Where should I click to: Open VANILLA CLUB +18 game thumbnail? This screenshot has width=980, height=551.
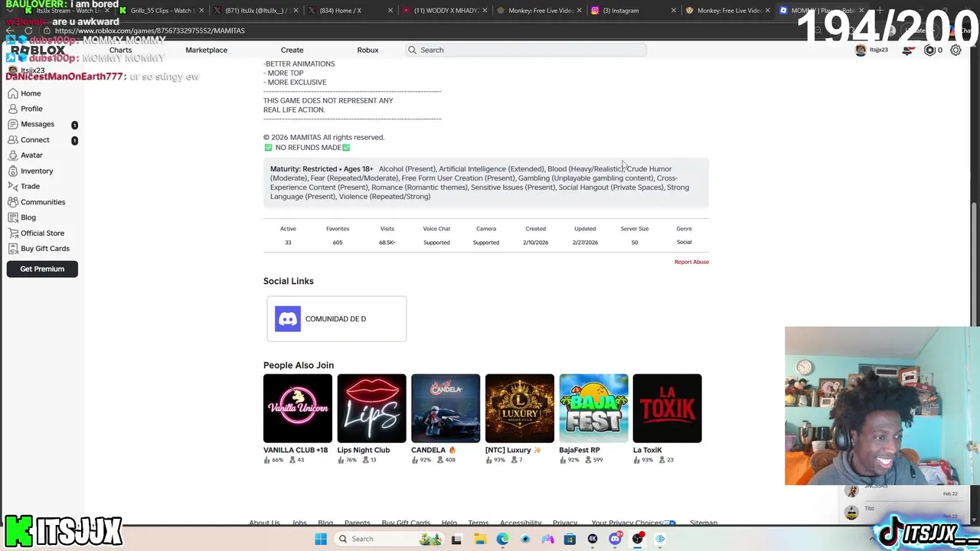(298, 409)
